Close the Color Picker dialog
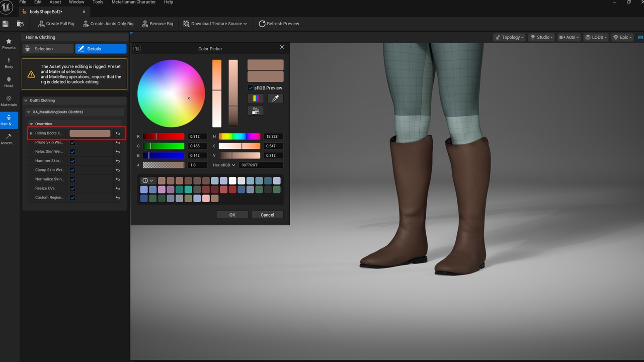The image size is (644, 362). click(x=282, y=47)
